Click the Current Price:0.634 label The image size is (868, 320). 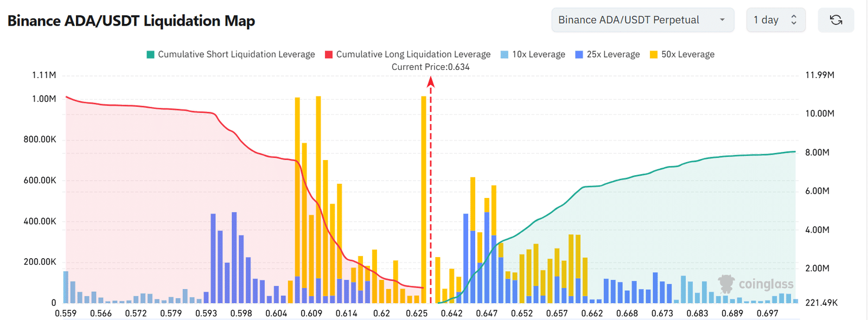[431, 67]
